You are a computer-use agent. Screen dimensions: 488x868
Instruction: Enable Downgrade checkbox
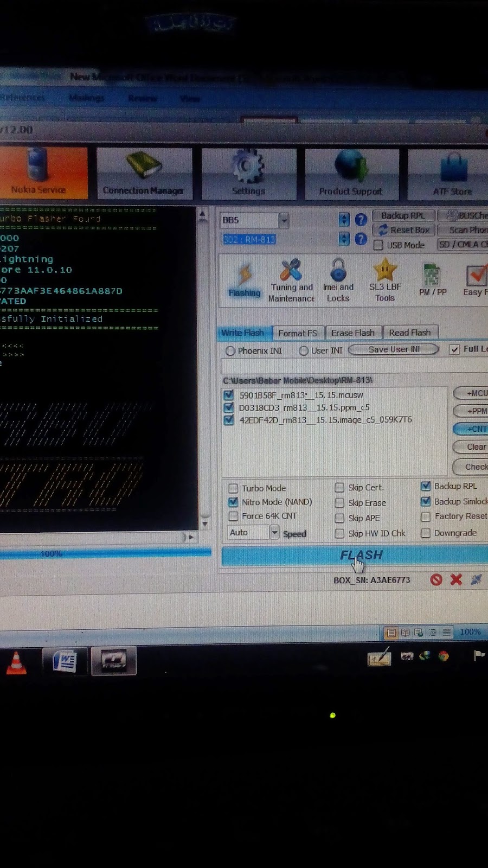(426, 533)
